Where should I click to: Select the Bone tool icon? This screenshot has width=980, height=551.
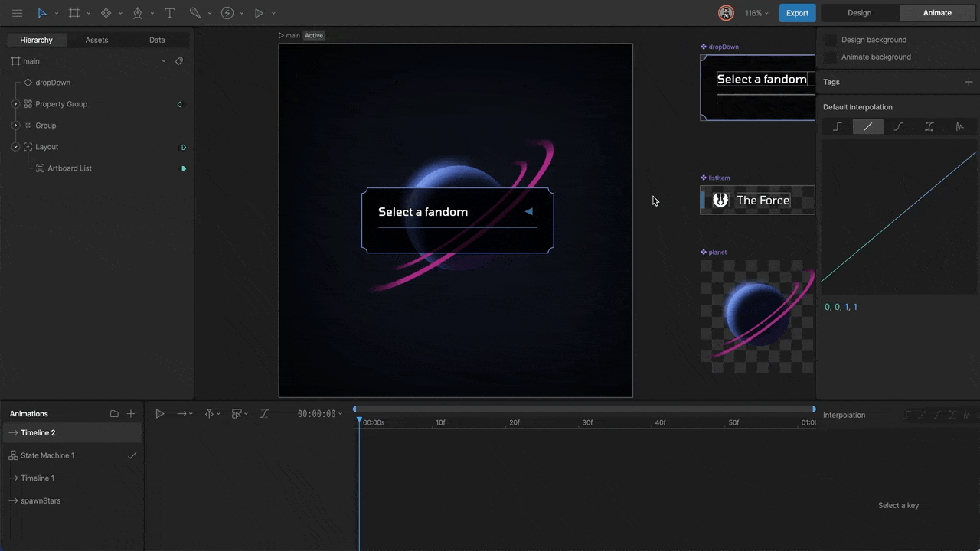tap(195, 13)
